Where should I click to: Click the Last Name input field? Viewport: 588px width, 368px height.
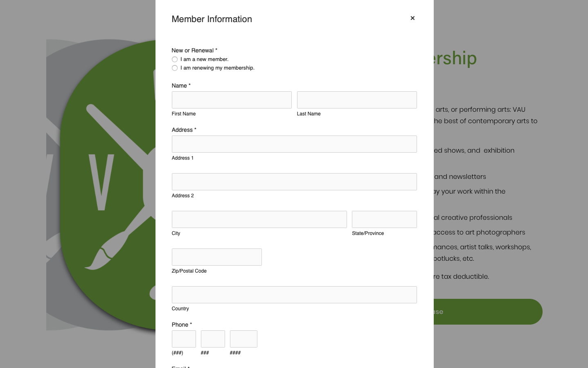357,100
